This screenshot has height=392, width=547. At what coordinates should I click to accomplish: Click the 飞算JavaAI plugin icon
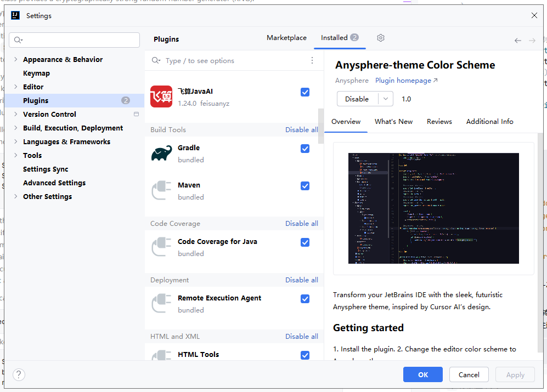[x=161, y=96]
